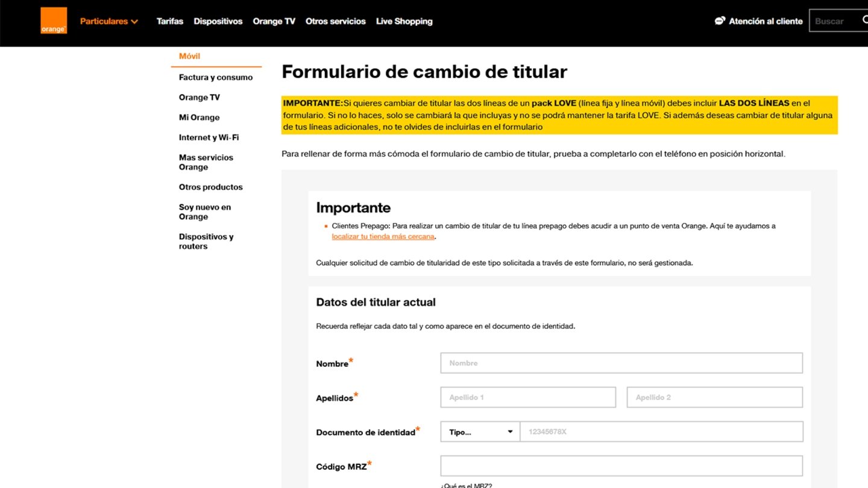Select Móvil in the sidebar
The height and width of the screenshot is (488, 868).
coord(189,56)
